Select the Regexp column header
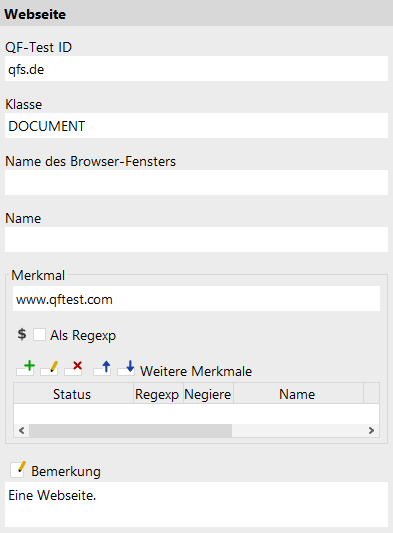 tap(158, 394)
